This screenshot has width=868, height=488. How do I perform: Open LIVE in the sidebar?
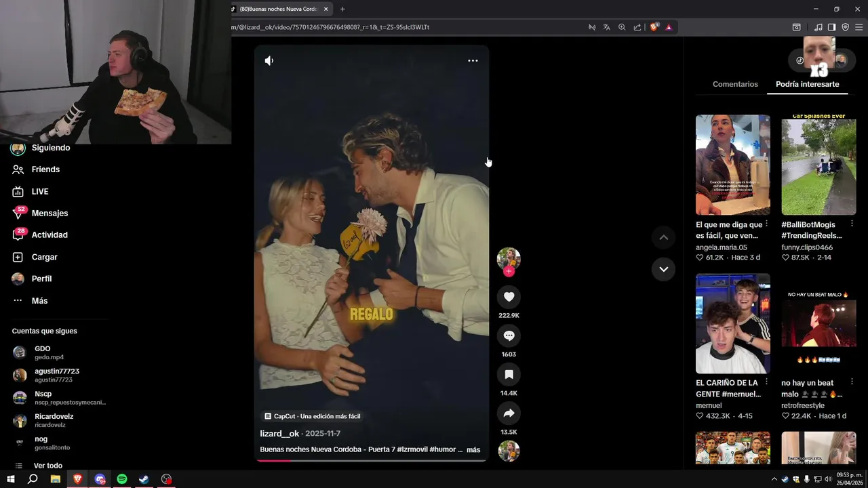40,192
